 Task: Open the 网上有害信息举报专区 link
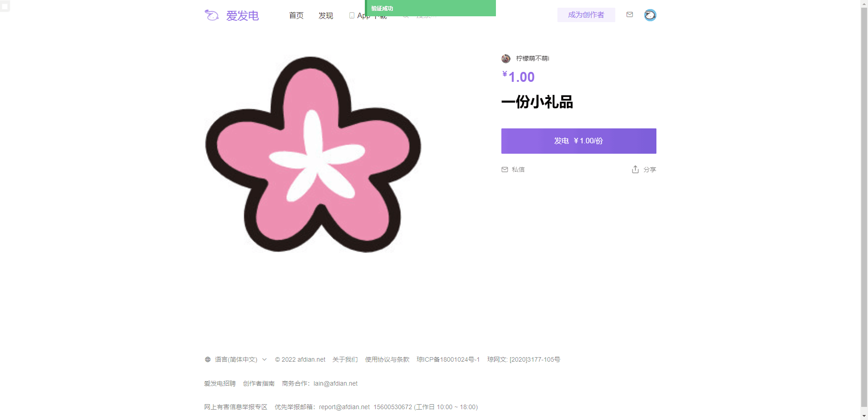(236, 407)
